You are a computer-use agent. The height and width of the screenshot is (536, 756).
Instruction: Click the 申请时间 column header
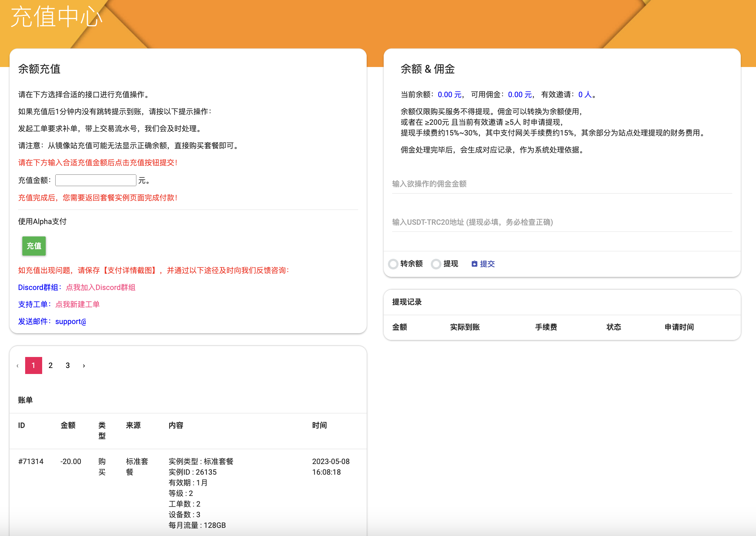(x=679, y=327)
